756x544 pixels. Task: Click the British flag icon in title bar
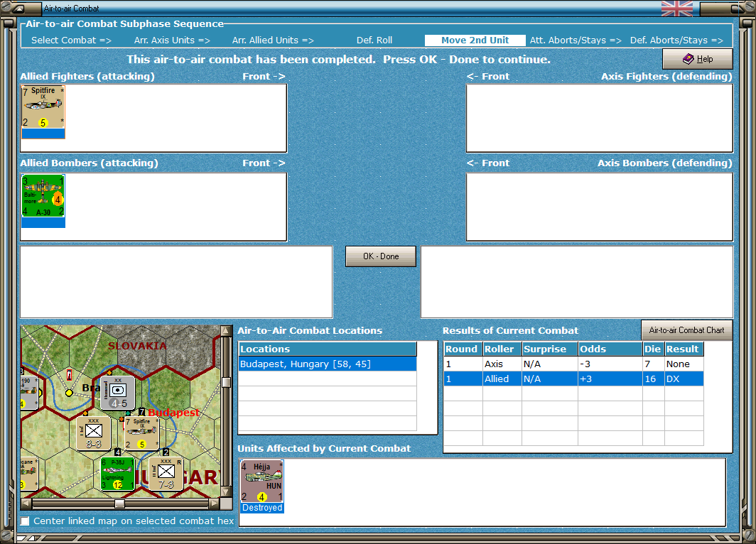tap(677, 9)
